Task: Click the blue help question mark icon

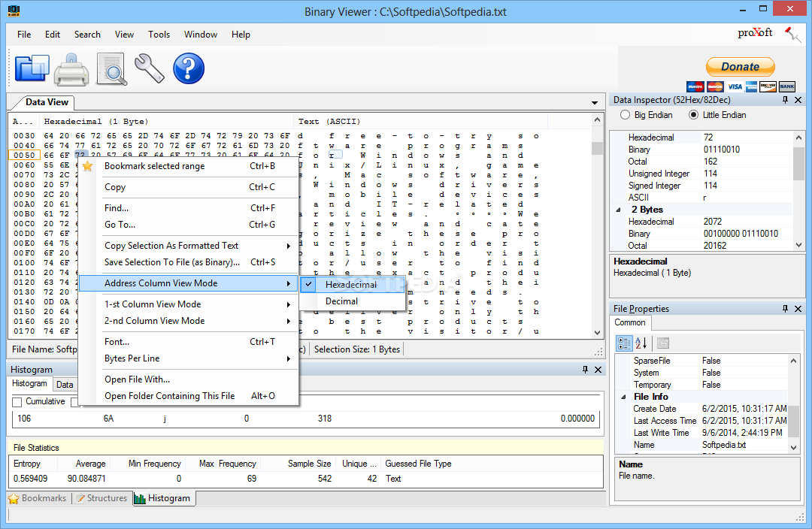Action: (189, 68)
